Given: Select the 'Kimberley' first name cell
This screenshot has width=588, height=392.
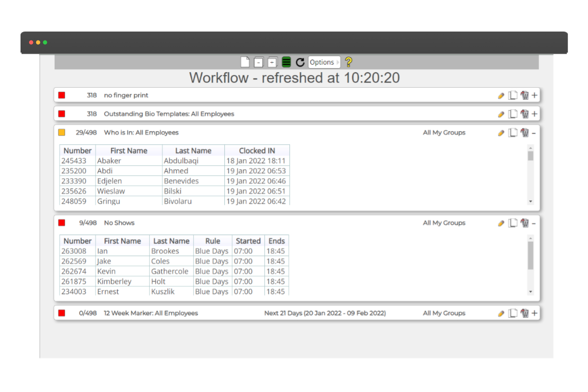Looking at the screenshot, I should pyautogui.click(x=122, y=281).
